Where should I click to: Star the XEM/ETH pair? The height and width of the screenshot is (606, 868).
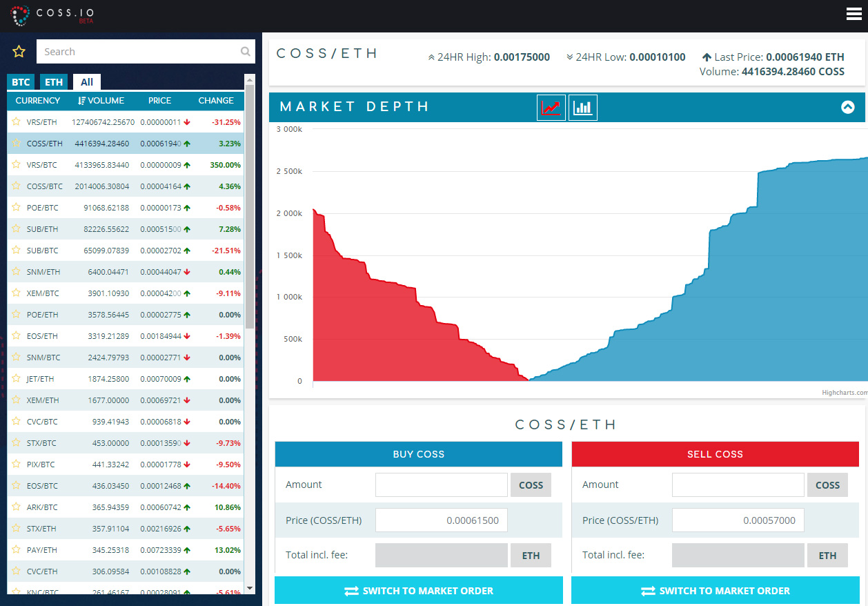[x=17, y=400]
